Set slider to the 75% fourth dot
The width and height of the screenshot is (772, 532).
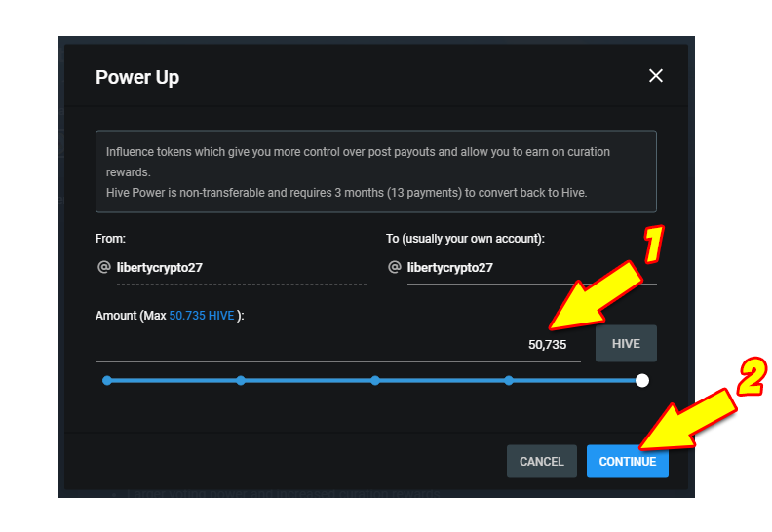tap(509, 380)
